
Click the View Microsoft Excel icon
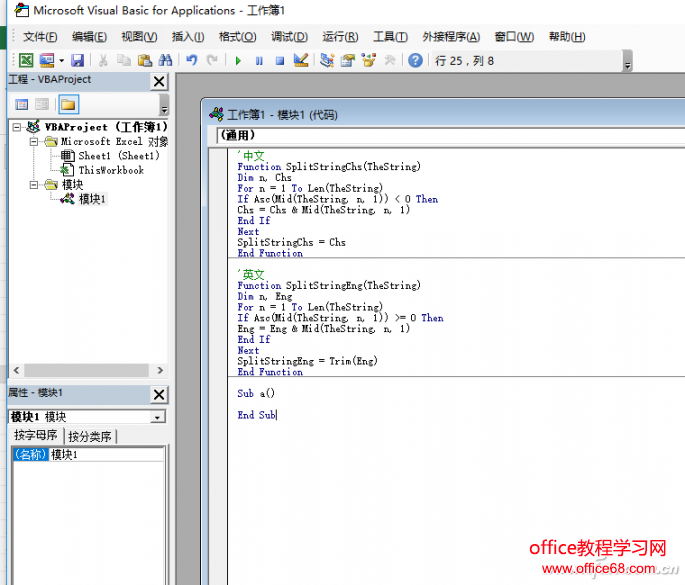pos(27,61)
